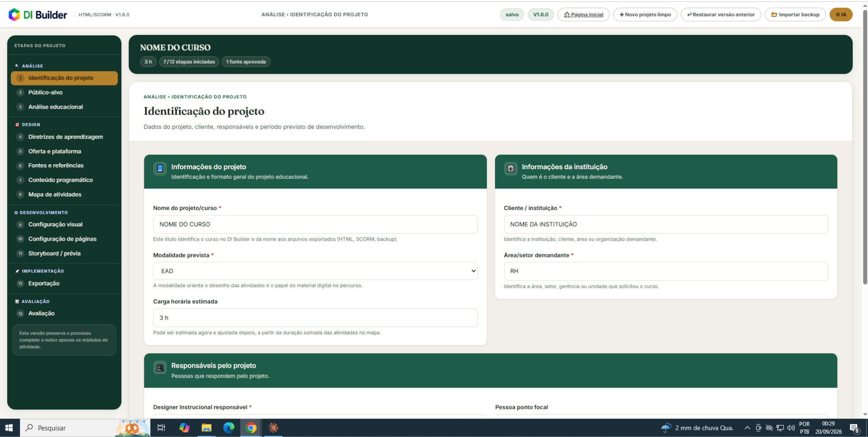Click the Importar backup button
Screen dimensions: 868x437
click(x=795, y=14)
